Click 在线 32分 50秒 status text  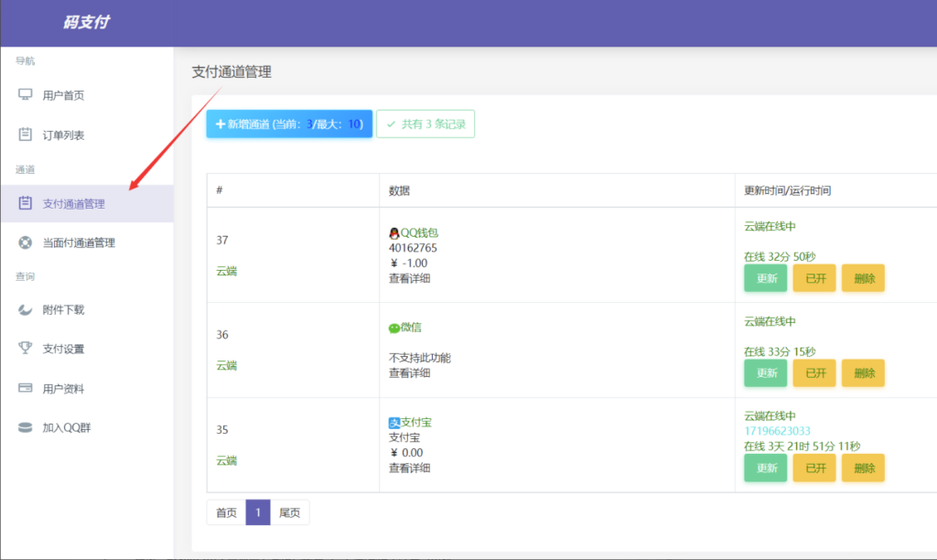(x=780, y=256)
